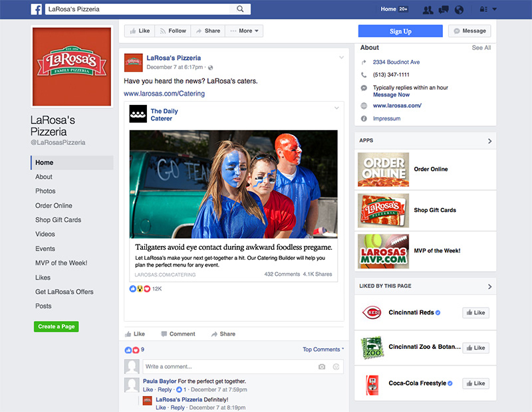The height and width of the screenshot is (412, 532).
Task: Open Shop Gift Cards in the left sidebar
Action: (58, 220)
